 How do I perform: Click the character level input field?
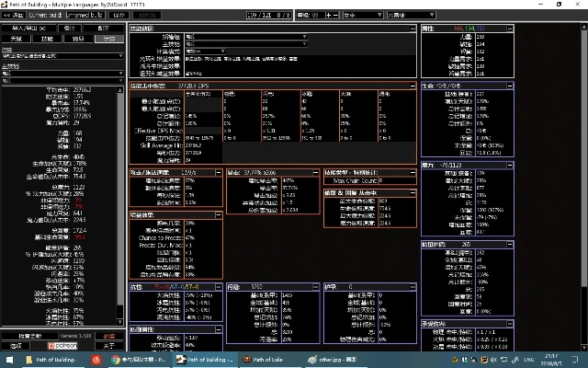311,15
